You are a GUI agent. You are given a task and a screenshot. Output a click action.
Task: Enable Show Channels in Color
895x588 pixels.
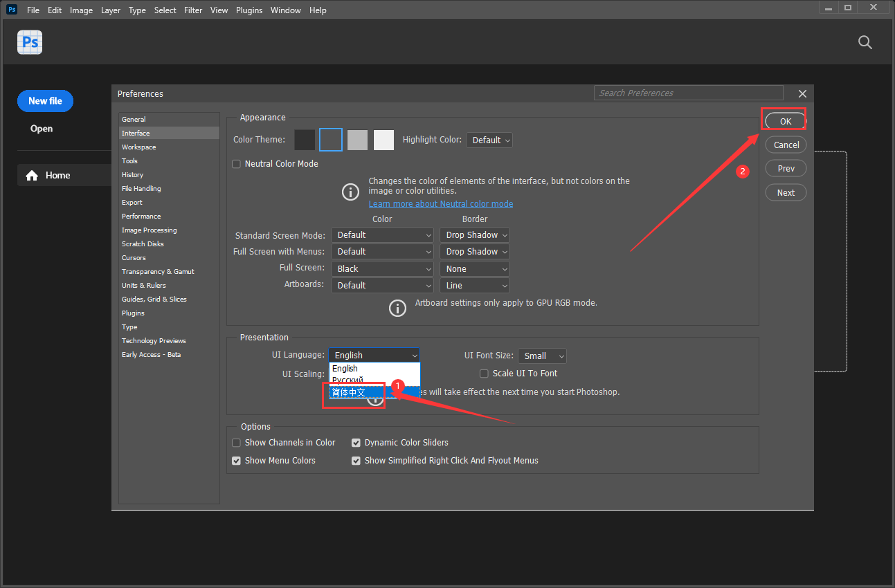tap(236, 443)
